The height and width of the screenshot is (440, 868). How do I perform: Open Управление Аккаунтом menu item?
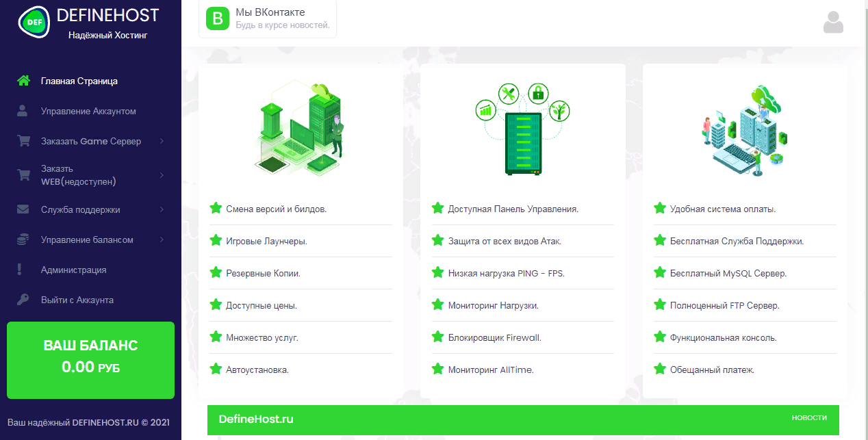(88, 111)
